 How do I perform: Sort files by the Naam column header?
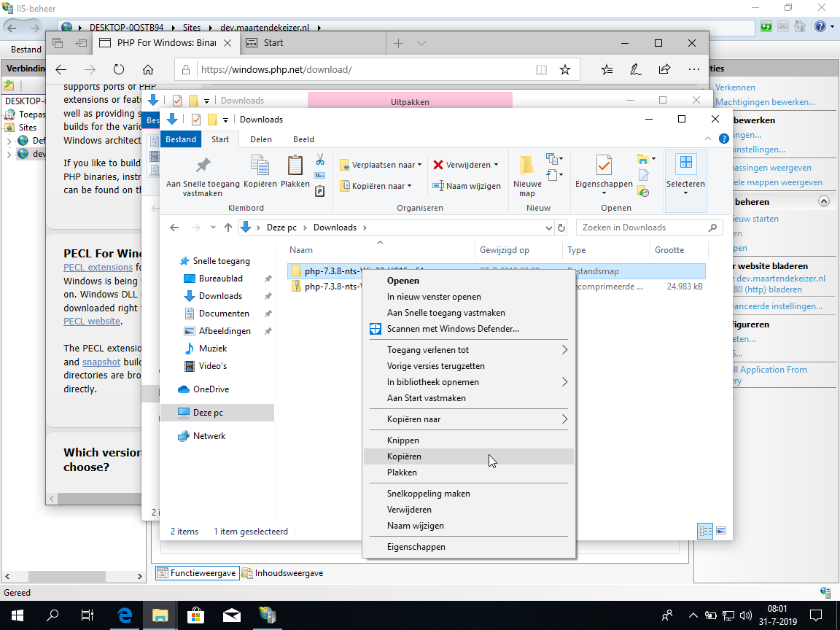380,250
